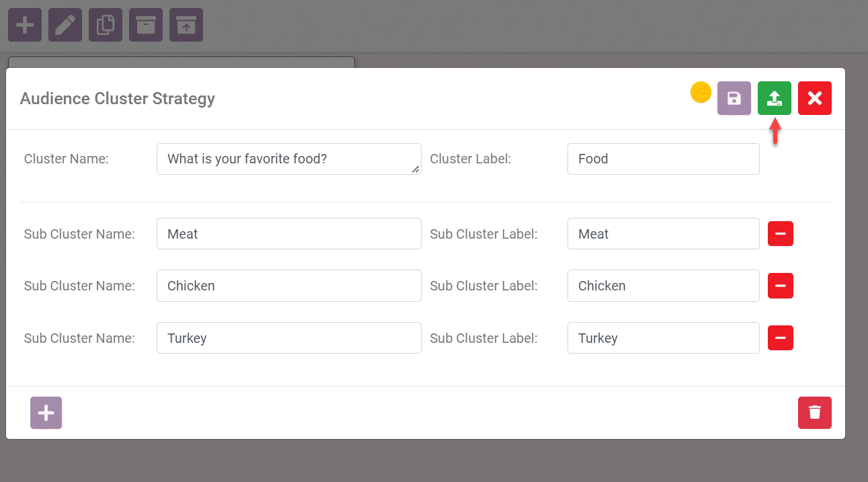Click the yellow circle status indicator

tap(701, 93)
